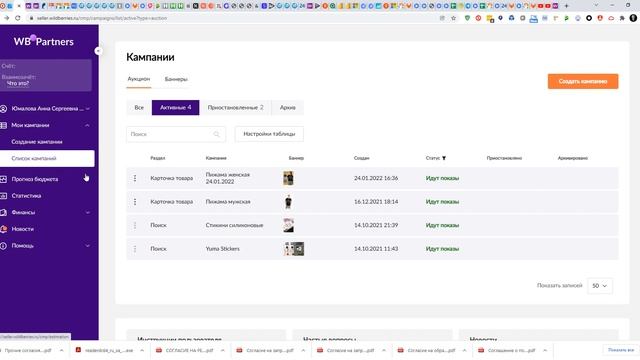
Task: Open the Что это? link
Action: 18,83
